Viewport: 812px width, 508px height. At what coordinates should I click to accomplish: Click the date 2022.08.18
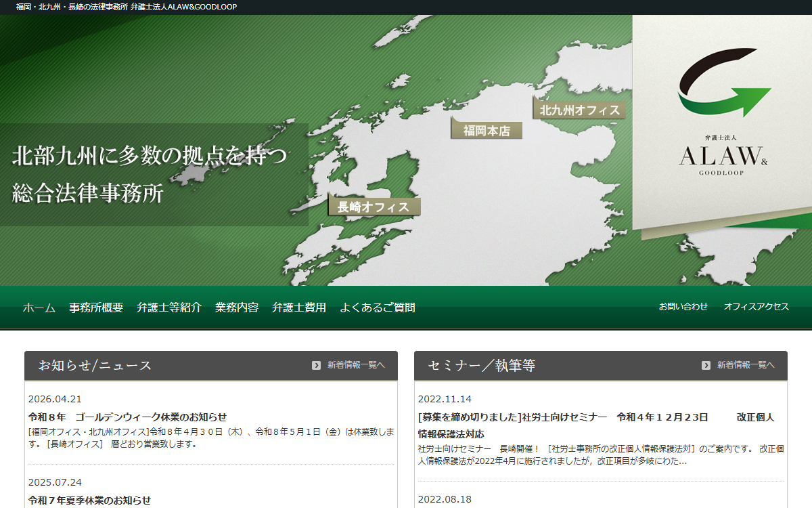[x=445, y=499]
